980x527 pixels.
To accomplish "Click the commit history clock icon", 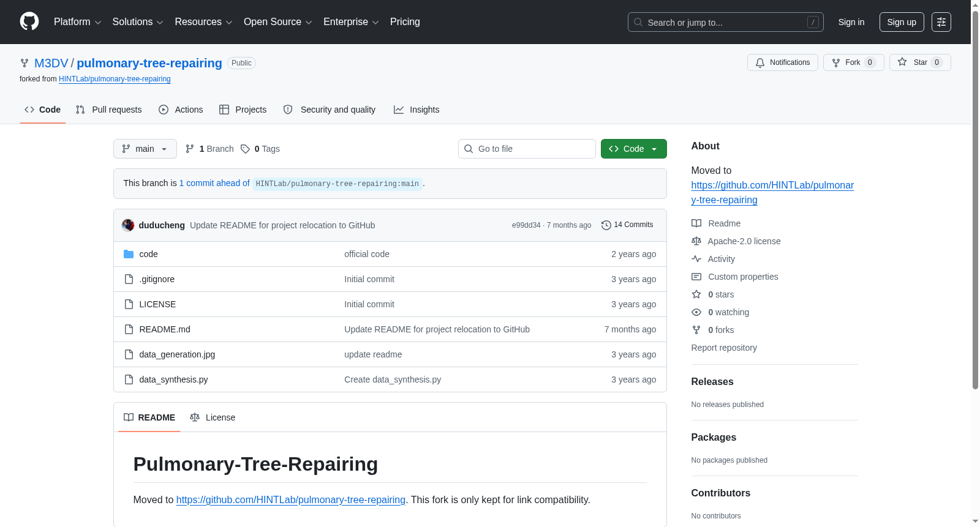I will [x=606, y=225].
